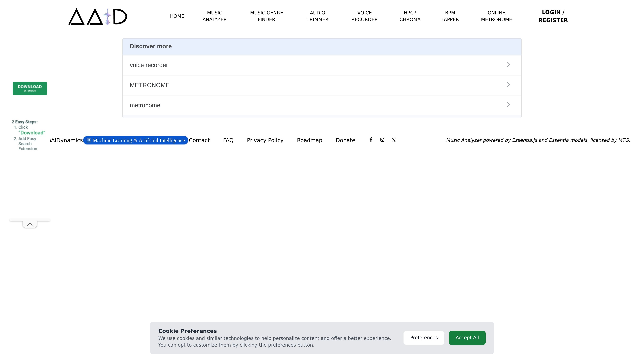
Task: Open the FAQ footer link
Action: point(228,140)
